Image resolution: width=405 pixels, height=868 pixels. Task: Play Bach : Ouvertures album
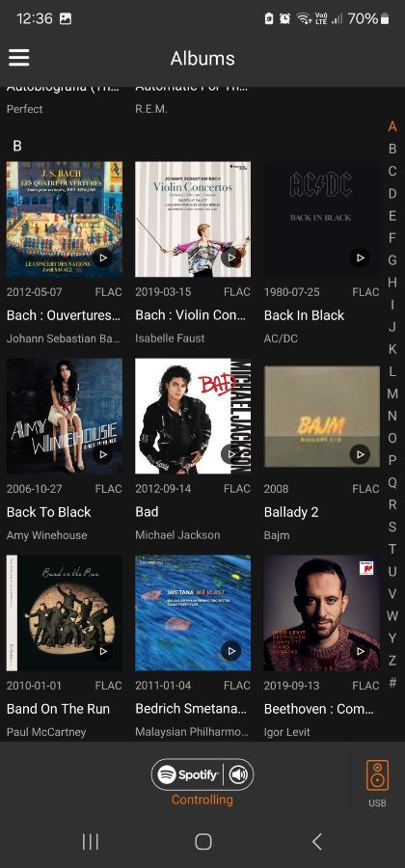[102, 258]
